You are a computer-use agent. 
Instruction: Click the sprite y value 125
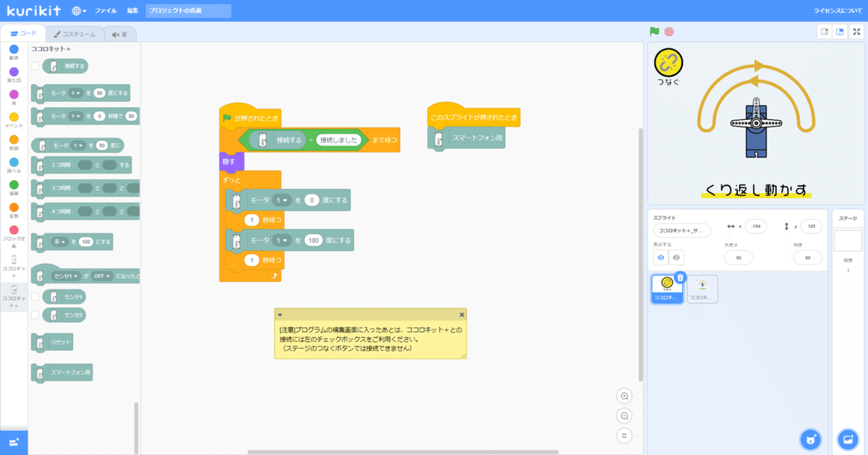pos(811,226)
